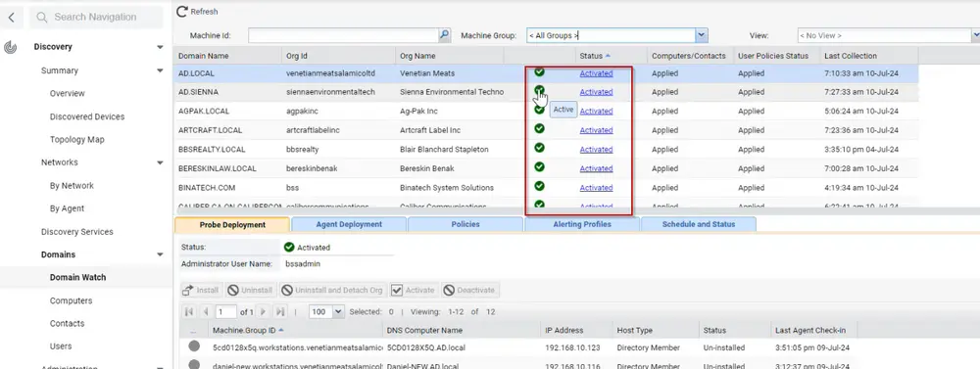Switch to the Probe Deployment tab
The width and height of the screenshot is (980, 369).
pyautogui.click(x=232, y=225)
